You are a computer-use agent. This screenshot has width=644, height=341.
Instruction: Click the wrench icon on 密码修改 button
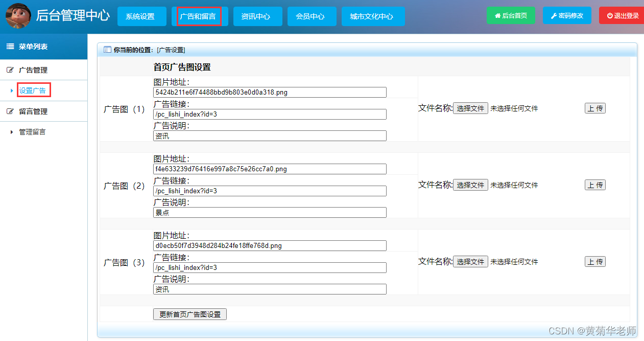[553, 15]
